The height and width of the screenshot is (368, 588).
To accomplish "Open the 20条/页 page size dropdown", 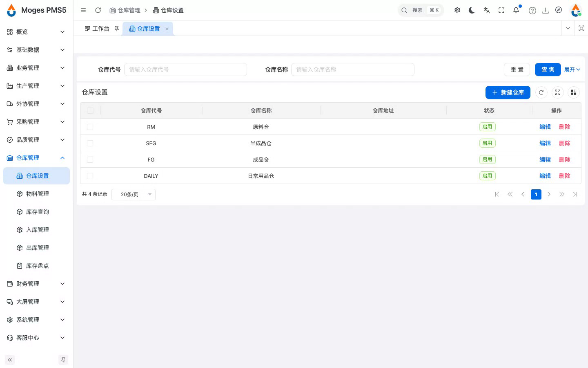I will pyautogui.click(x=134, y=194).
